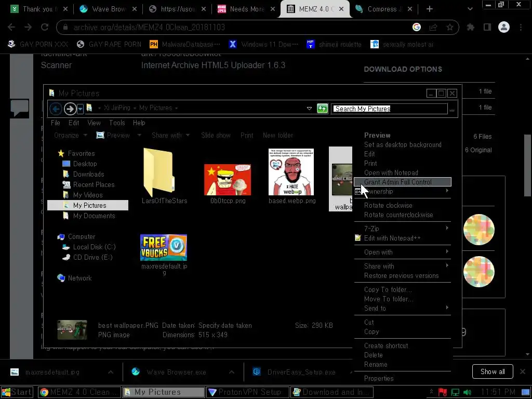
Task: Switch to the Needs More tab
Action: click(246, 9)
